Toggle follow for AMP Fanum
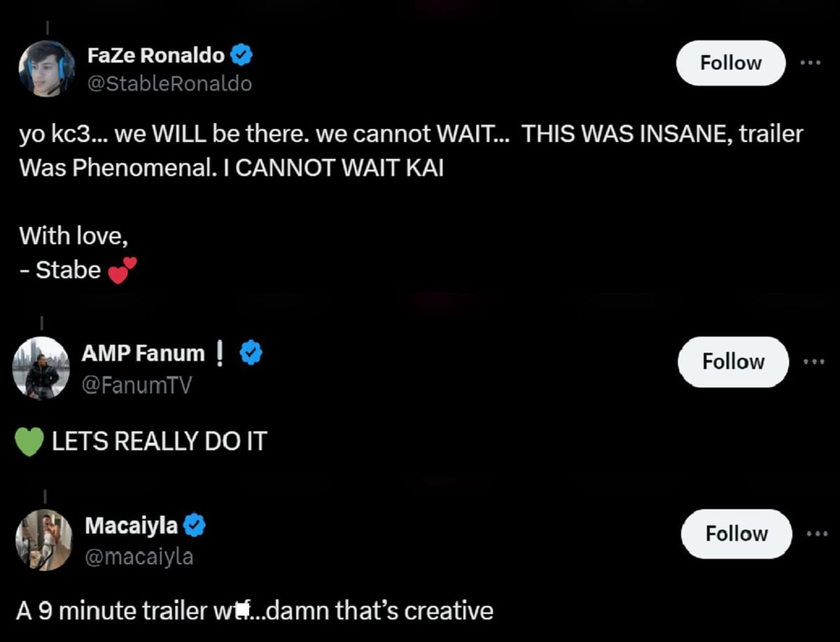The image size is (840, 642). tap(733, 361)
